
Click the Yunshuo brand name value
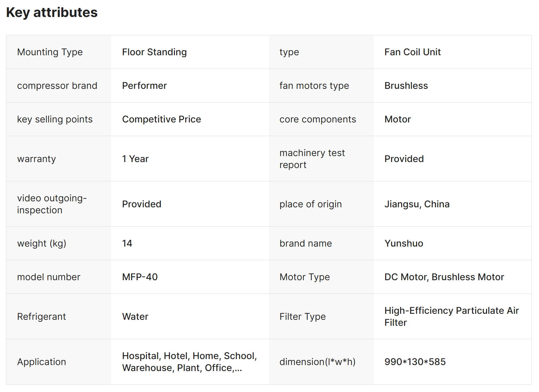[404, 244]
